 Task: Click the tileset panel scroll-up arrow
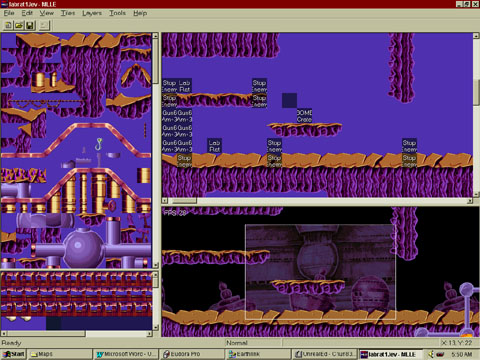pos(155,36)
